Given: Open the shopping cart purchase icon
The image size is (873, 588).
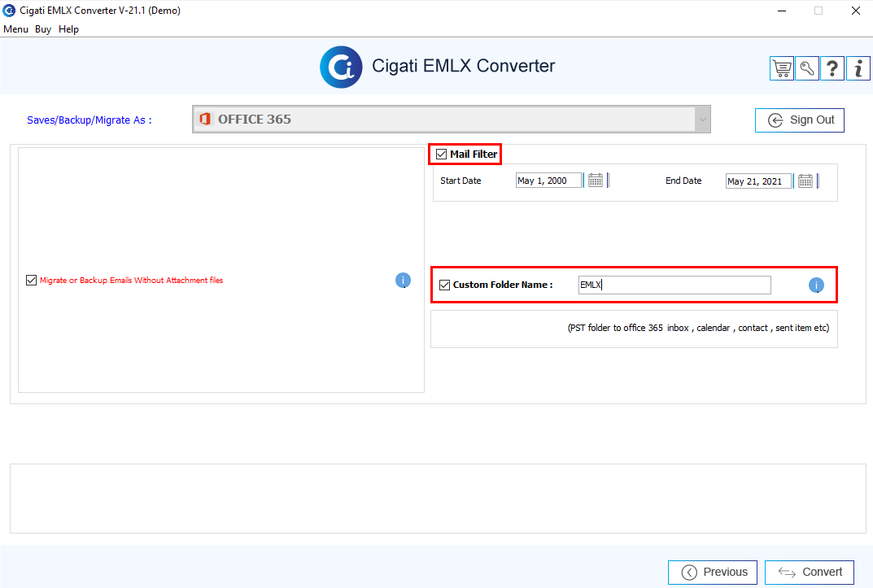Looking at the screenshot, I should pos(782,68).
